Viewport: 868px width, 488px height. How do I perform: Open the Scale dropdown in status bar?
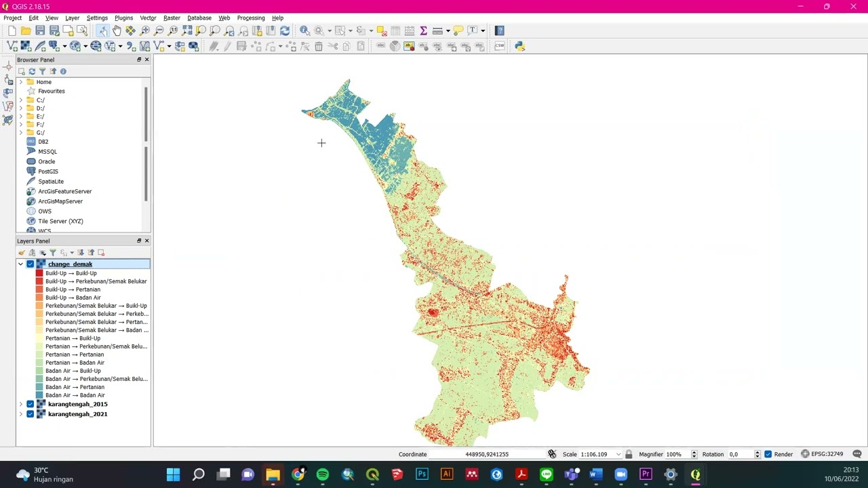(x=618, y=454)
